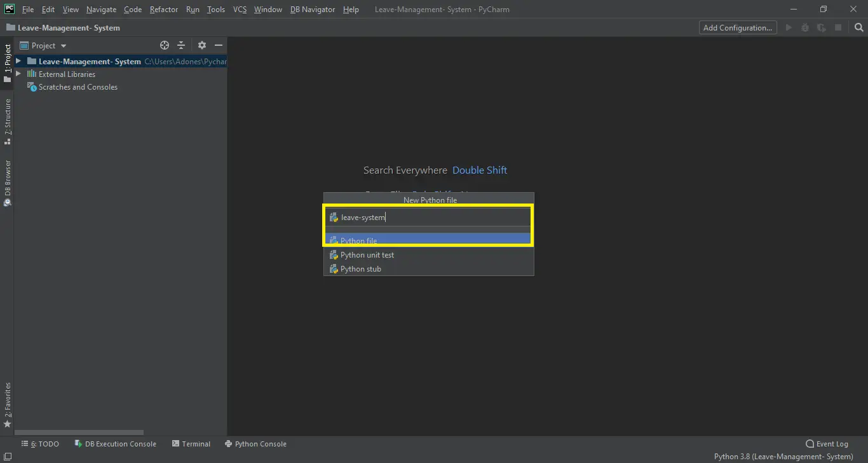Click the locate opened file crosshair icon
This screenshot has width=868, height=463.
click(164, 45)
